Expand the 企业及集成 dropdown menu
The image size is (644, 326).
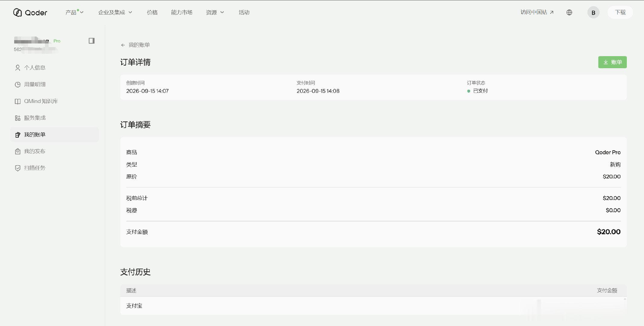pyautogui.click(x=115, y=12)
